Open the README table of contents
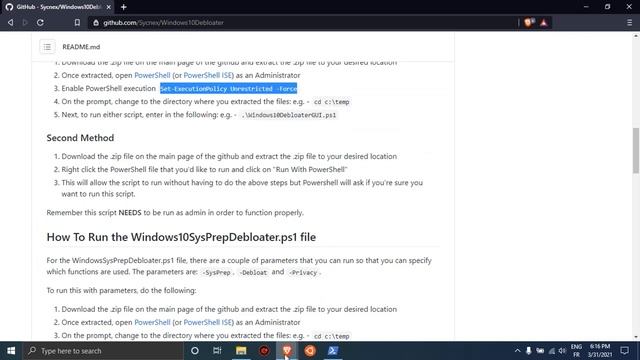This screenshot has height=360, width=640. pyautogui.click(x=47, y=47)
